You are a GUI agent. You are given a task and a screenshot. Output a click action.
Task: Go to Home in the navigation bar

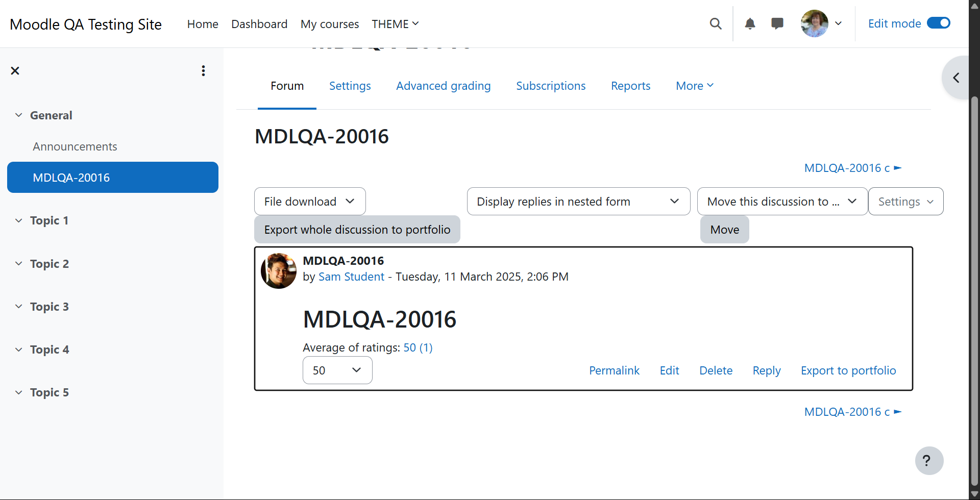203,24
